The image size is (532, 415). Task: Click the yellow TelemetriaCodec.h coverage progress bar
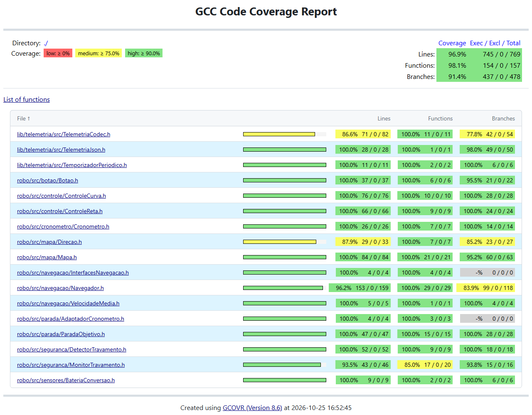click(279, 134)
